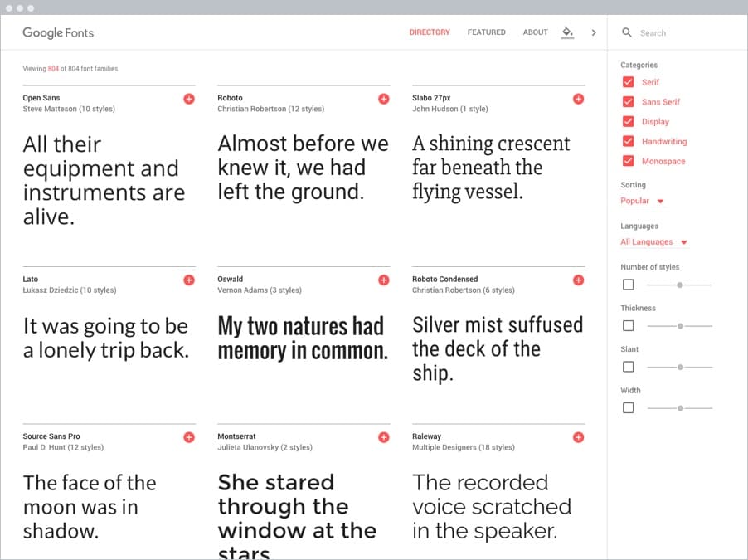Open the Raleway font title
The width and height of the screenshot is (748, 560).
pyautogui.click(x=426, y=436)
